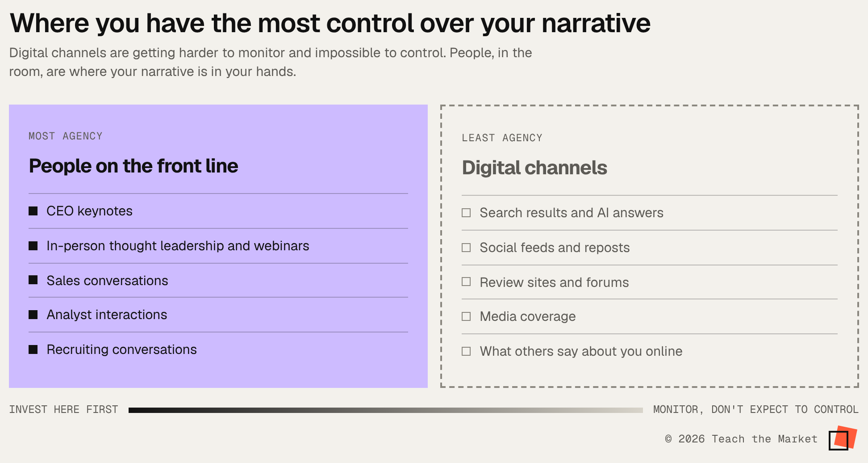Click the 'Sales conversations' text
Screen dimensions: 868x463
(107, 281)
